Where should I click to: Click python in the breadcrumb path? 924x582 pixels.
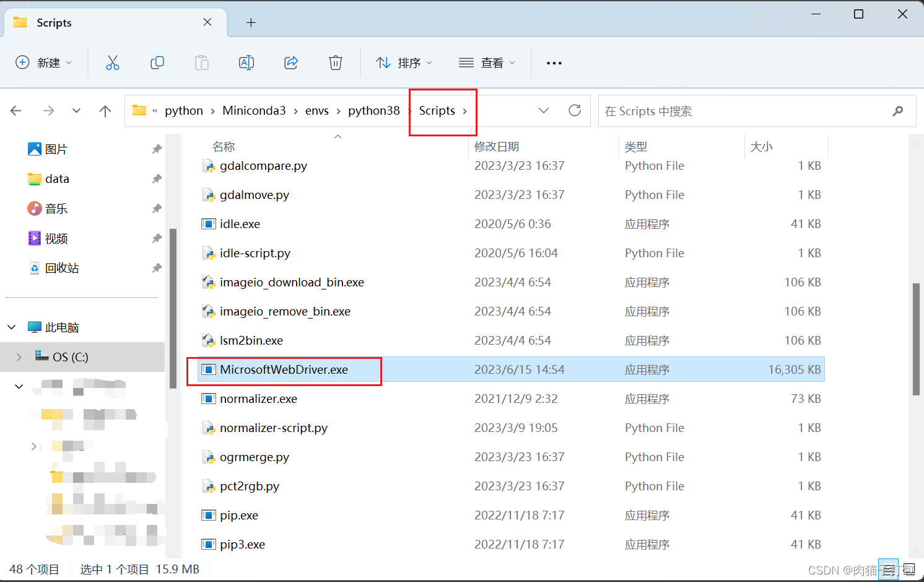coord(184,110)
